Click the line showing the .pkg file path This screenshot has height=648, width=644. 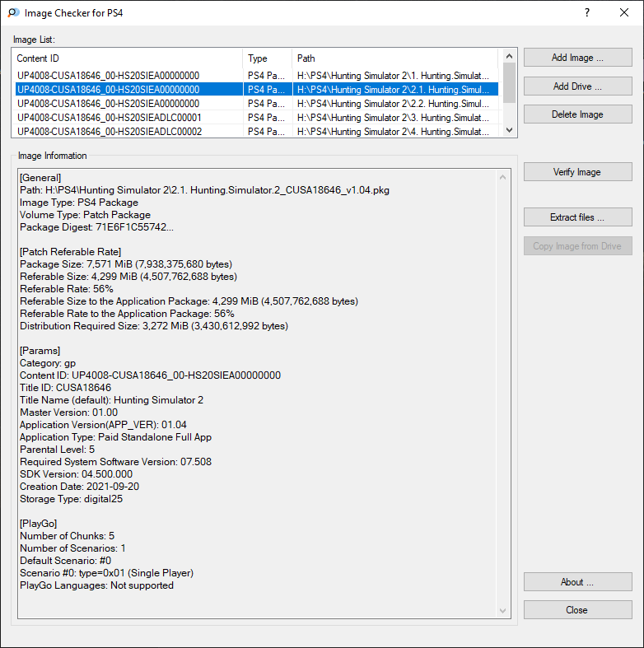pyautogui.click(x=204, y=190)
